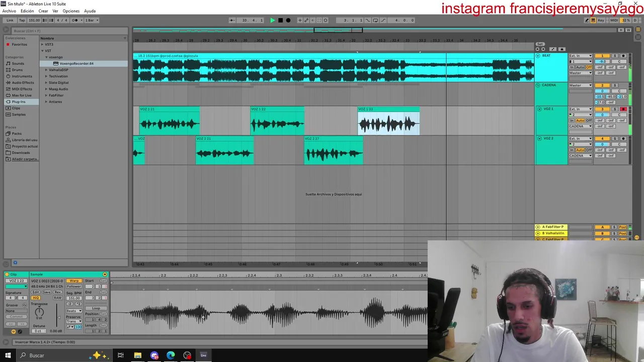The height and width of the screenshot is (362, 644).
Task: Toggle the metronome in the control bar
Action: click(x=74, y=20)
